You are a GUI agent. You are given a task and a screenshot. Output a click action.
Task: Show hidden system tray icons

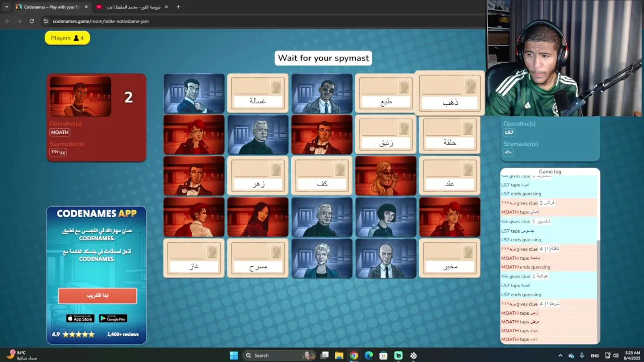[x=560, y=355]
